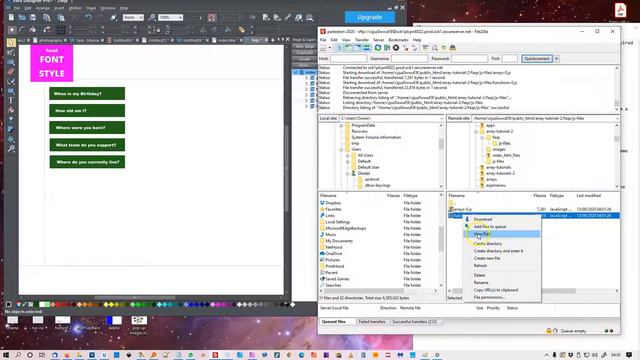The width and height of the screenshot is (640, 360).
Task: Open Windows Start menu
Action: 6,355
